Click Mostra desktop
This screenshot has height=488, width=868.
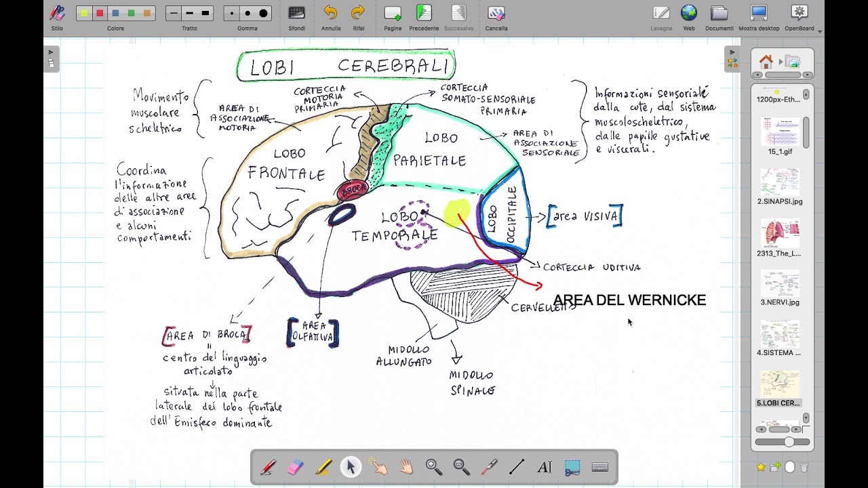(759, 18)
